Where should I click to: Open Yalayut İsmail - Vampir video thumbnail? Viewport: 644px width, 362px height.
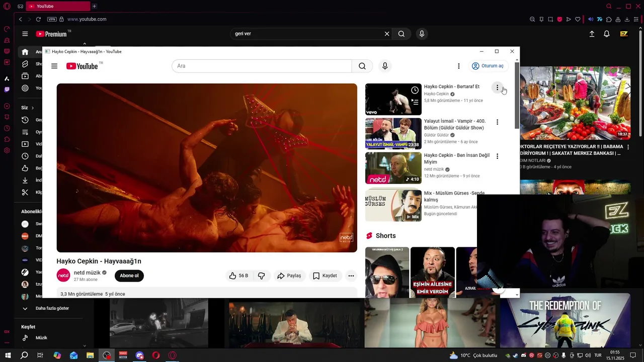[393, 133]
